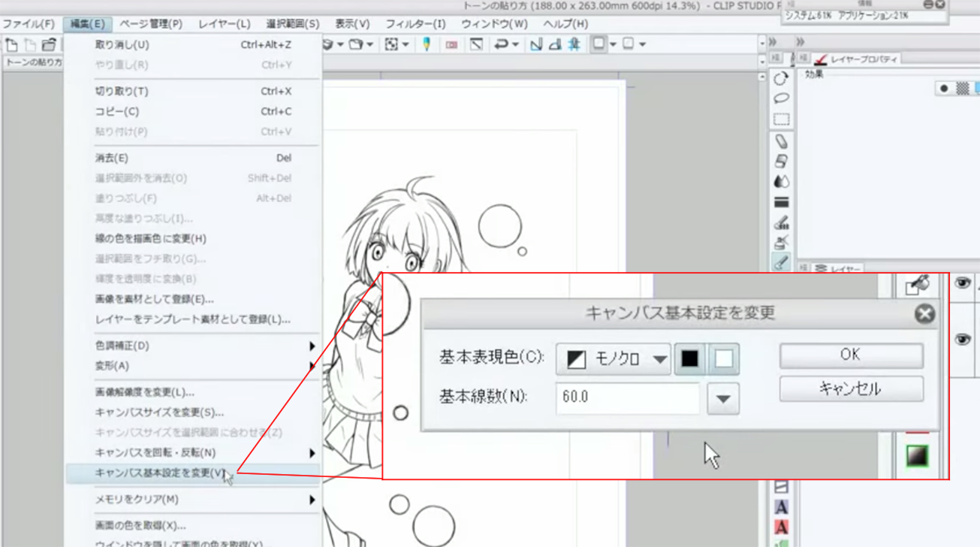Screen dimensions: 980x547
Task: Expand the キャンバスを回転・反転(N) submenu
Action: click(312, 453)
